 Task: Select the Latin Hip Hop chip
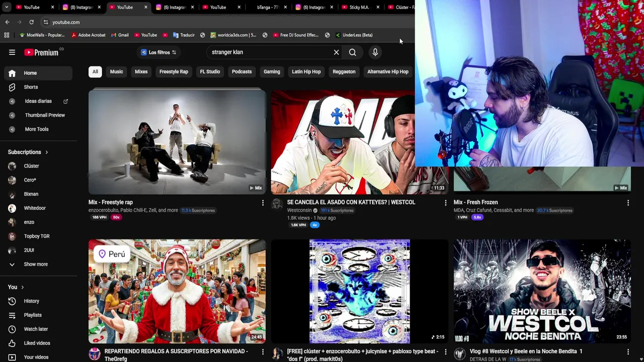point(306,71)
